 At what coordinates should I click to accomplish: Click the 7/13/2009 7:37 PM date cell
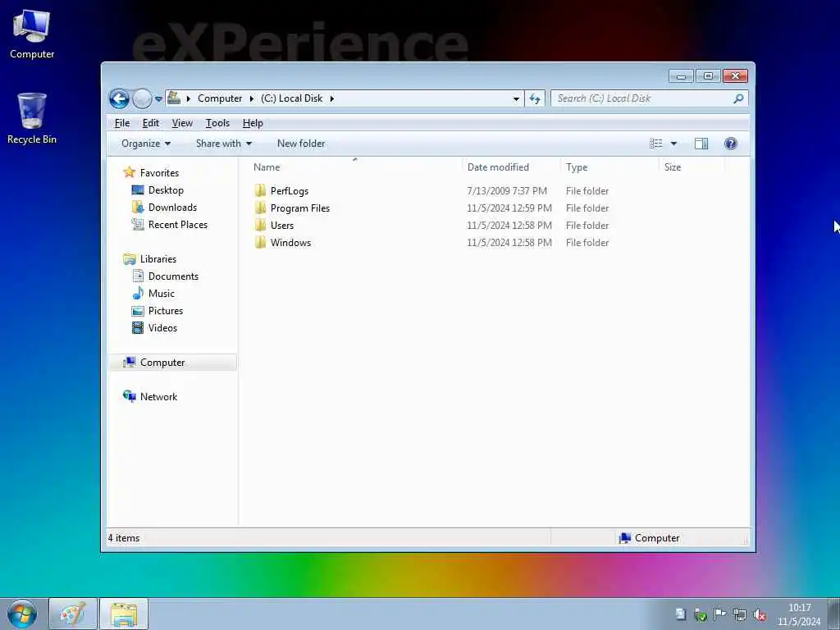[507, 190]
